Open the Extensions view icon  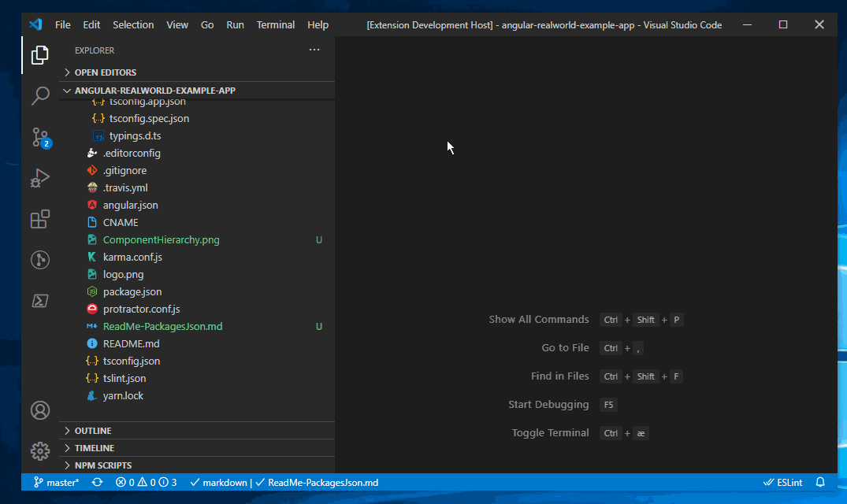40,219
